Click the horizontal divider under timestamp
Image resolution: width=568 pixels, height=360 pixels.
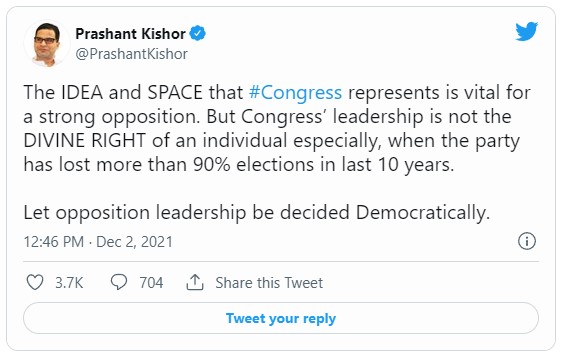[x=281, y=261]
